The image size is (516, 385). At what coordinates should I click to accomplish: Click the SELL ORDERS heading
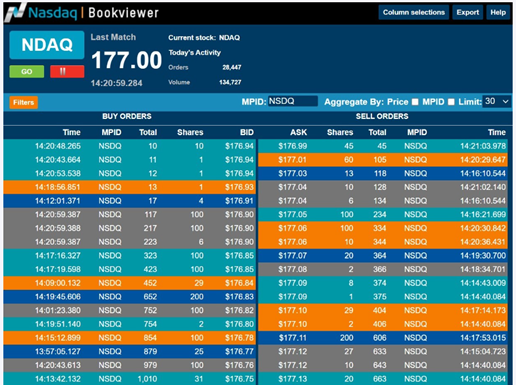[x=382, y=116]
